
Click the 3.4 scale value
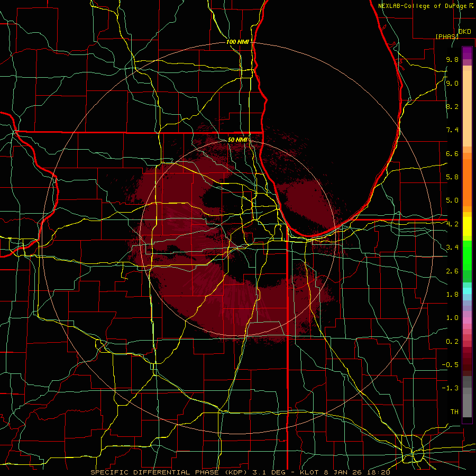coord(452,248)
